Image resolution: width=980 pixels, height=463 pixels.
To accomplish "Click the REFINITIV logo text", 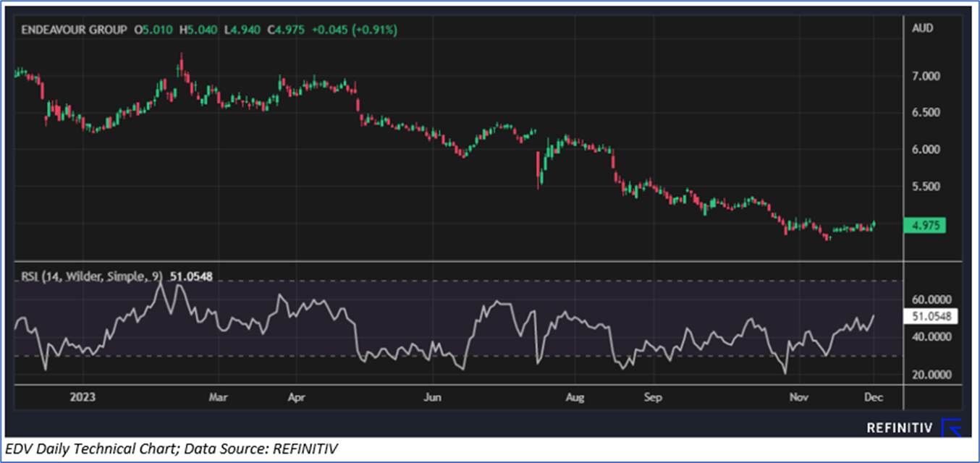I will click(900, 428).
